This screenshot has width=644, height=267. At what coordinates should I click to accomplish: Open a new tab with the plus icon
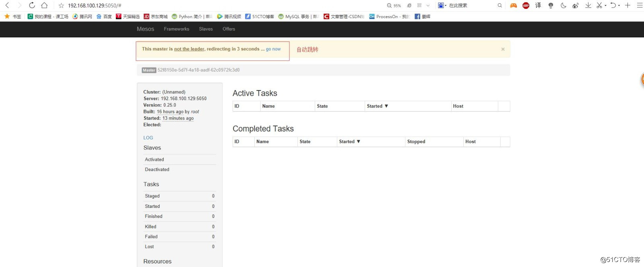point(627,6)
